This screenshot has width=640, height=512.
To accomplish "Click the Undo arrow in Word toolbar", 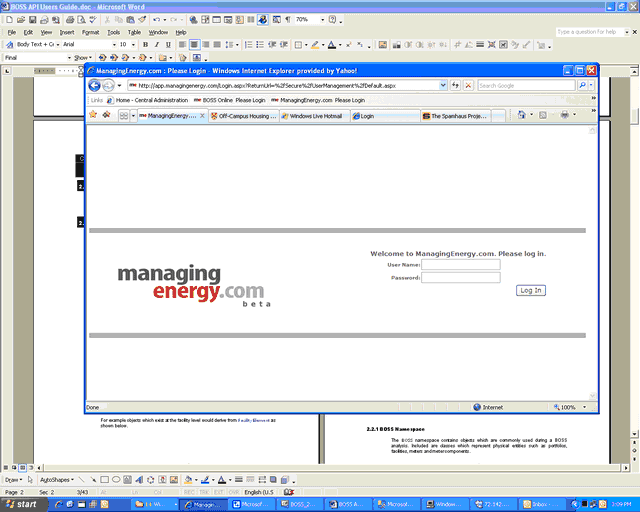I will [156, 20].
